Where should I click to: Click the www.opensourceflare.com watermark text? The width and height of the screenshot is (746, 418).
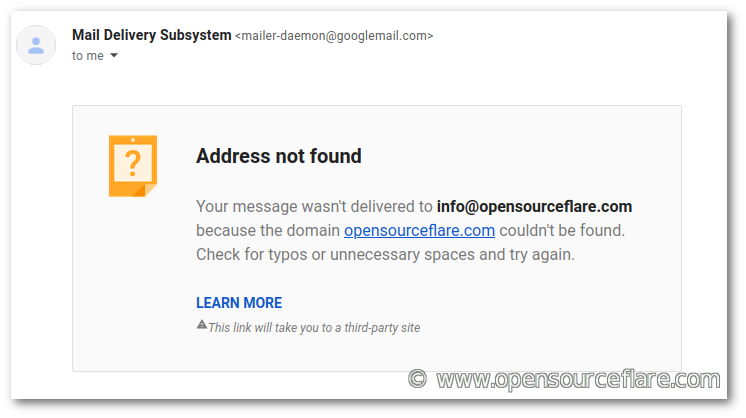pos(578,379)
